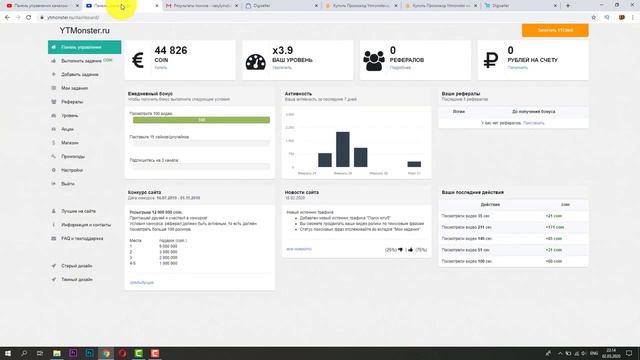The image size is (640, 360).
Task: Click the green 100 videos progress bar
Action: click(x=201, y=120)
